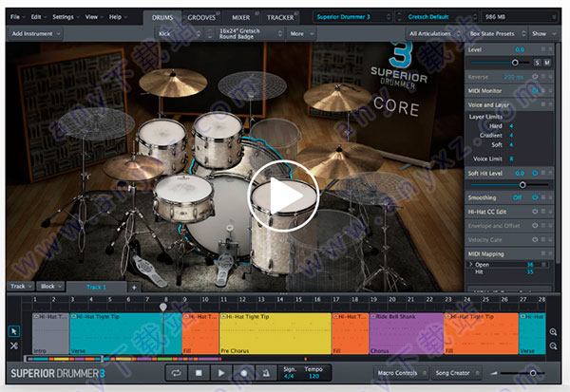Click the hi-hat pedal on the drum kit

(x=149, y=271)
